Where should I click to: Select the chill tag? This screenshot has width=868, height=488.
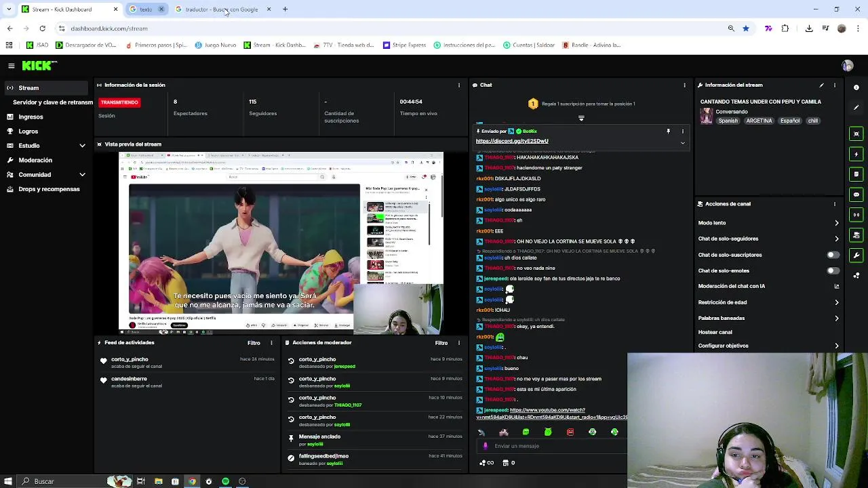point(812,121)
